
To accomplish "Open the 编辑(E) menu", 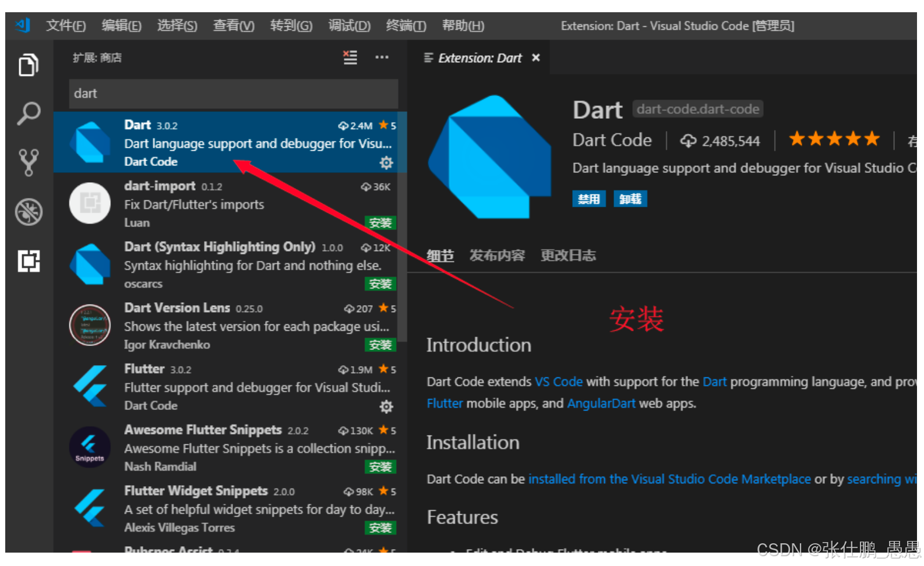I will pyautogui.click(x=122, y=26).
